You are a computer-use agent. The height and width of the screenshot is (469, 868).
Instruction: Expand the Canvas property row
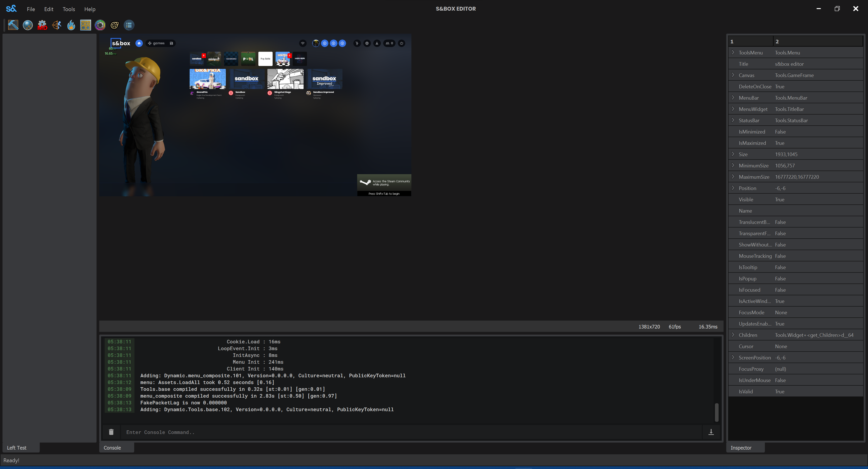(733, 75)
